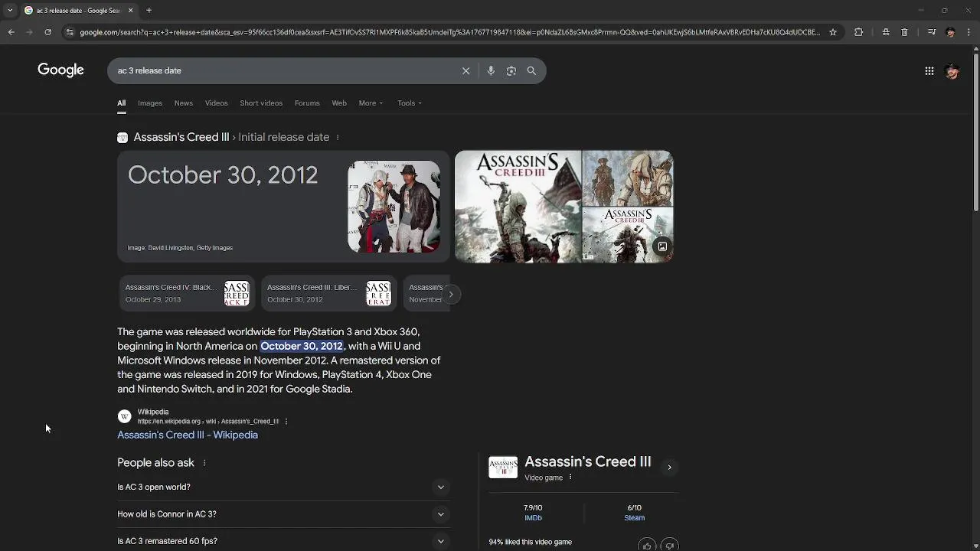Click the knowledge panel game logo thumbnail
The width and height of the screenshot is (980, 551).
click(503, 467)
